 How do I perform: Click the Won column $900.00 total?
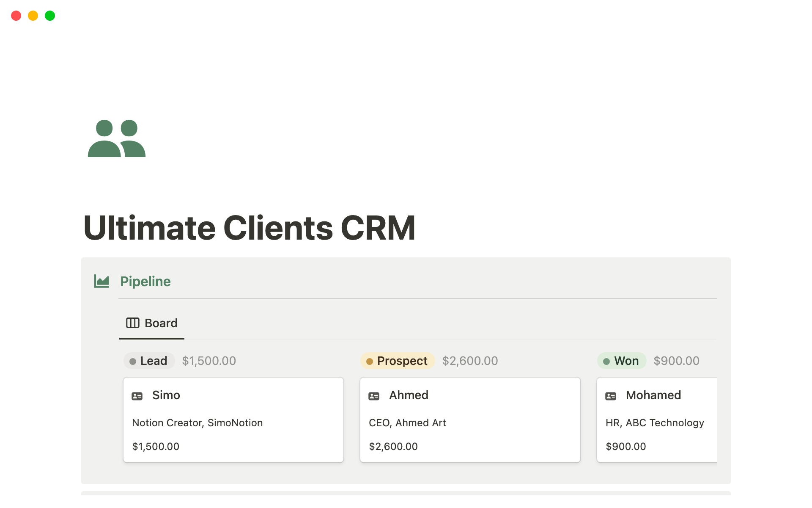676,361
